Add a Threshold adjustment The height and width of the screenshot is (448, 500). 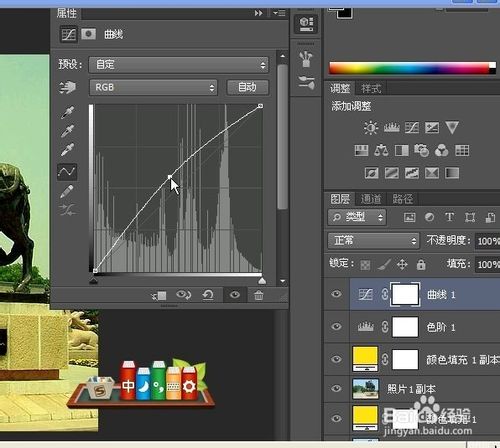[412, 173]
